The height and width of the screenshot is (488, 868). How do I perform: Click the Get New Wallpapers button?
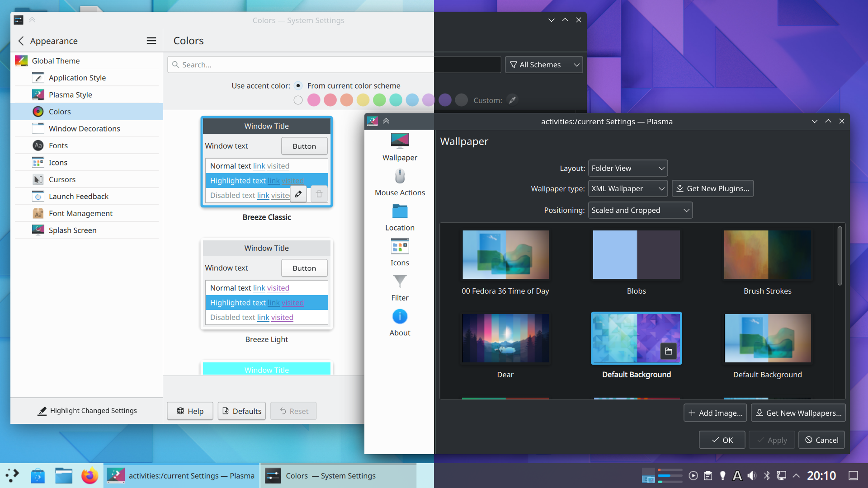pyautogui.click(x=798, y=413)
